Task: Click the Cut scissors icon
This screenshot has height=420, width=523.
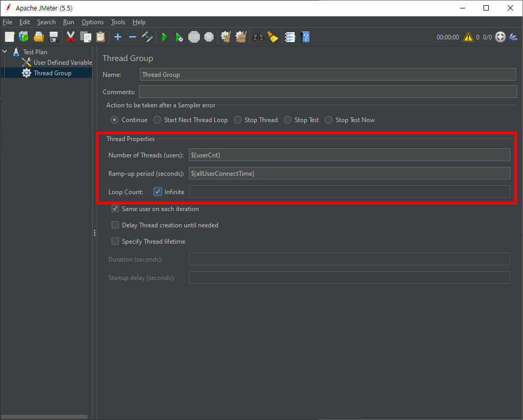Action: click(71, 37)
